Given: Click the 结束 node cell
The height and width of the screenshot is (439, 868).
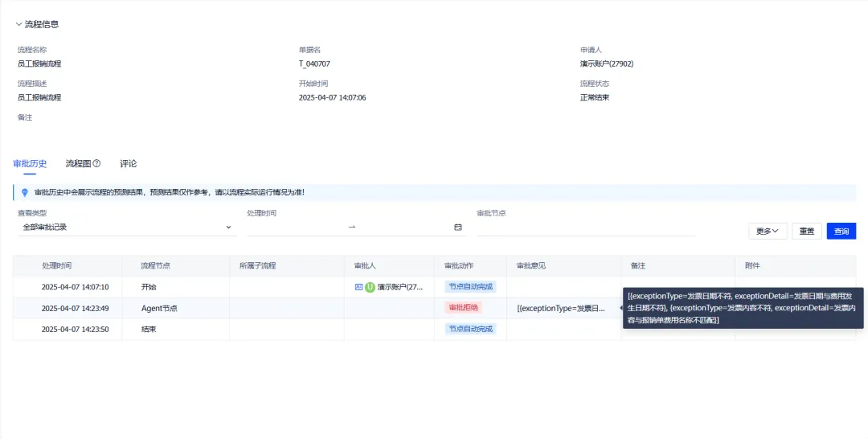Looking at the screenshot, I should (x=149, y=330).
